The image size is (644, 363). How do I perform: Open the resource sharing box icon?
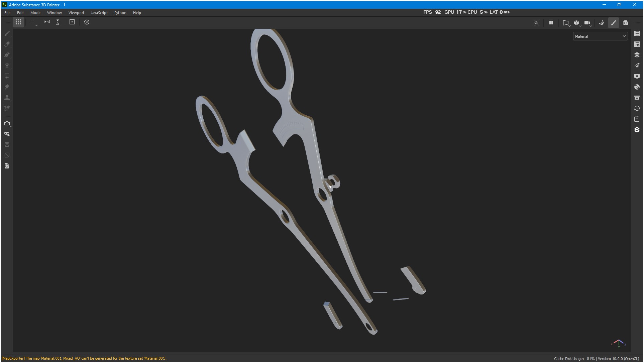7,134
